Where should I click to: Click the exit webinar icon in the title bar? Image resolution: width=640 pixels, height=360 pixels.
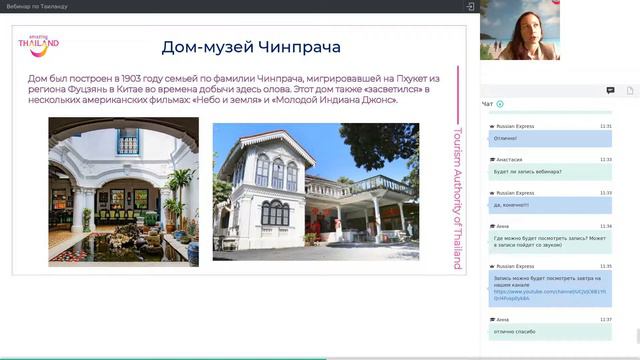click(x=470, y=6)
